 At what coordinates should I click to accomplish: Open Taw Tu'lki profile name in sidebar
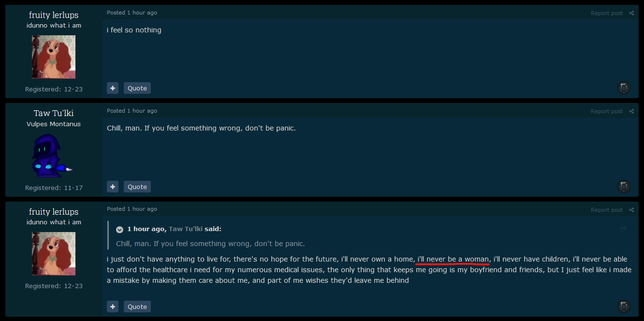[54, 113]
